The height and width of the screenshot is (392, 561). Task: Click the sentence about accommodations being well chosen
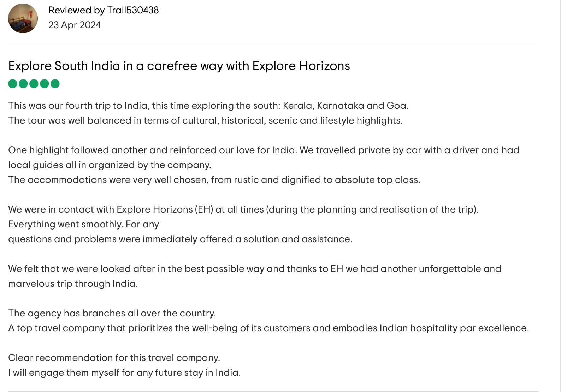coord(214,180)
